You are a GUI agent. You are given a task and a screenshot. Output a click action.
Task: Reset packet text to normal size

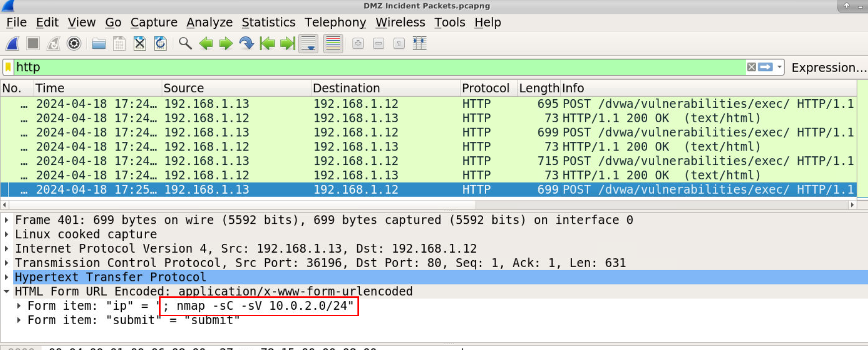coord(399,44)
